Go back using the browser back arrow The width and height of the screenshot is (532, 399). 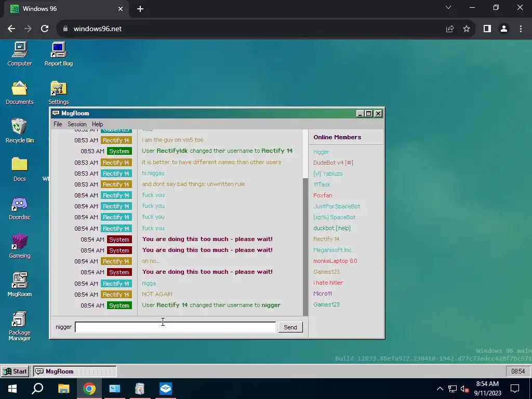[11, 29]
